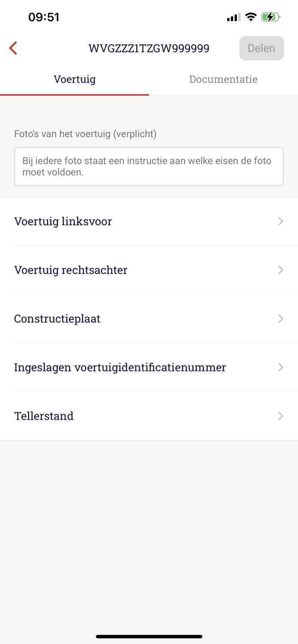Click the photo instruction text box
The width and height of the screenshot is (298, 644).
[149, 167]
